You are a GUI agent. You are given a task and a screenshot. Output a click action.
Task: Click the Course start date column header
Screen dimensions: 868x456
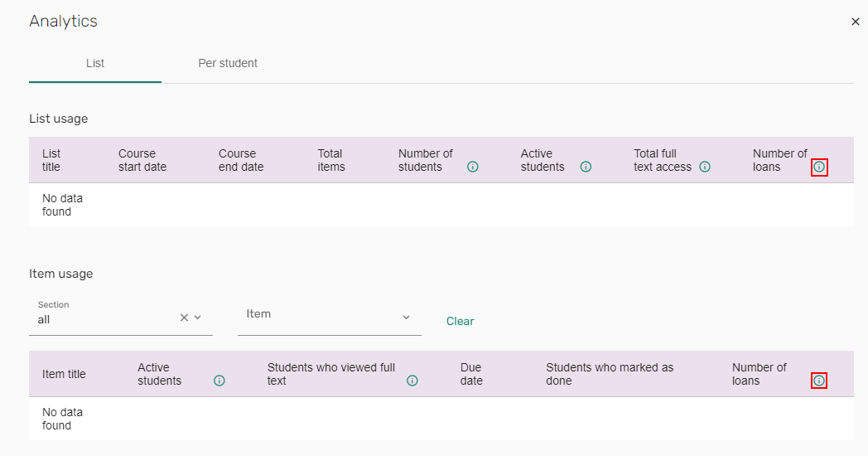142,160
